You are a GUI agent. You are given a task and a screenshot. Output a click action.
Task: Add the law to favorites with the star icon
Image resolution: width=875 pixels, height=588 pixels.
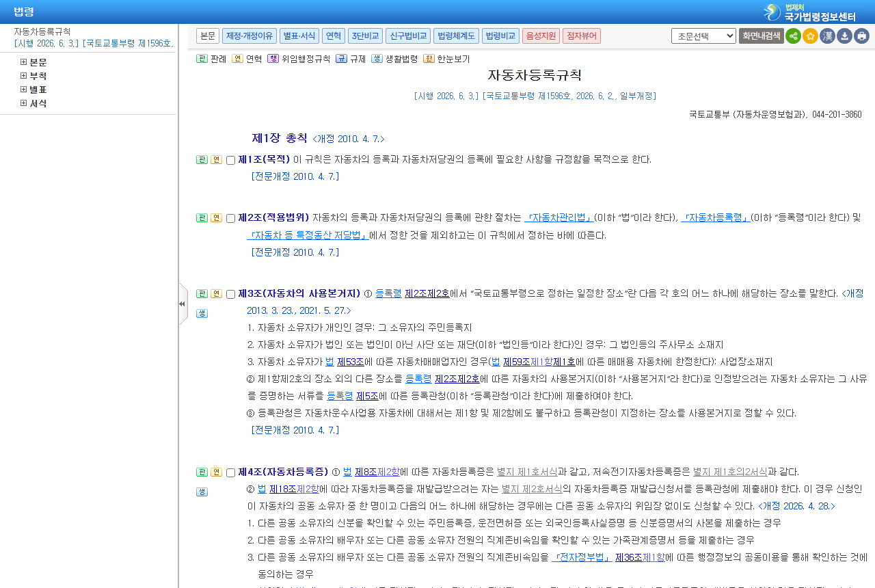coord(810,36)
